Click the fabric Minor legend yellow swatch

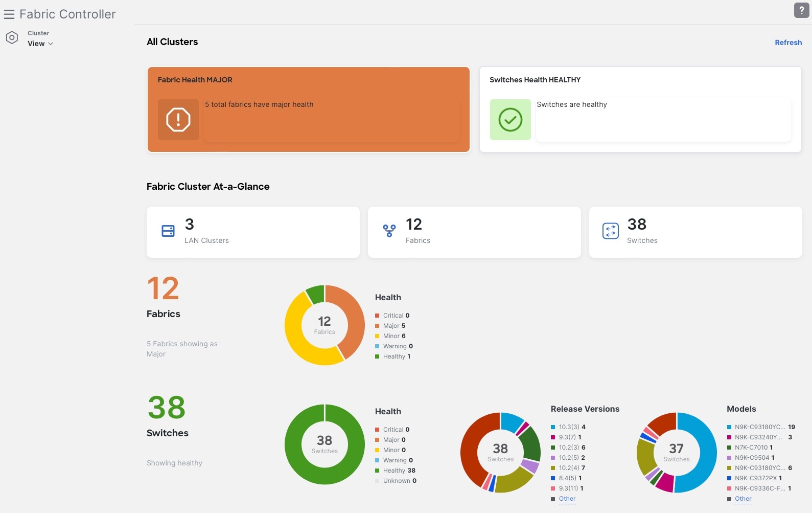point(377,336)
